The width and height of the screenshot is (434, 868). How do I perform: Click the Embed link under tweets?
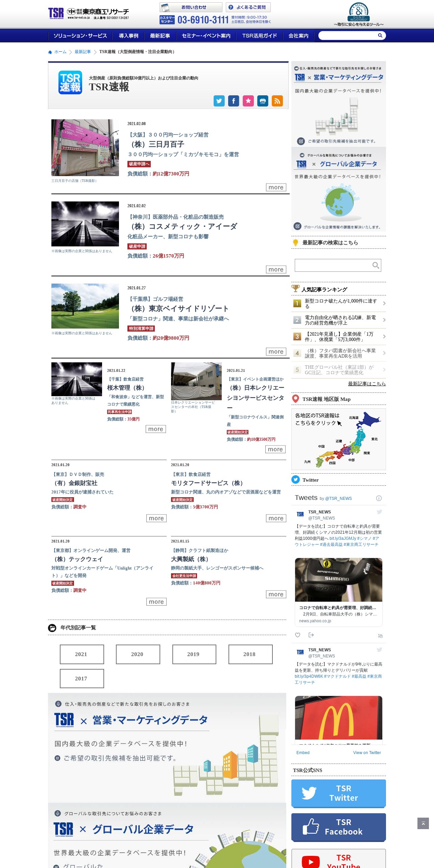tap(303, 752)
